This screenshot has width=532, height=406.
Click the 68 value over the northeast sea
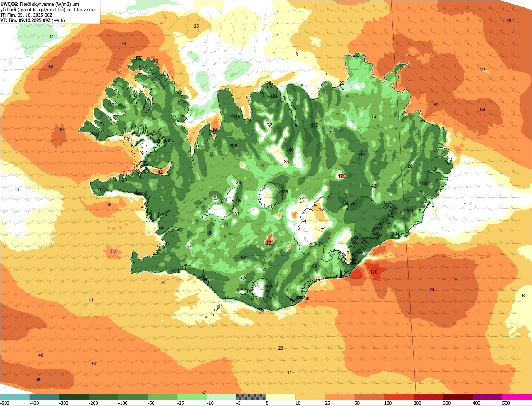coord(483,110)
